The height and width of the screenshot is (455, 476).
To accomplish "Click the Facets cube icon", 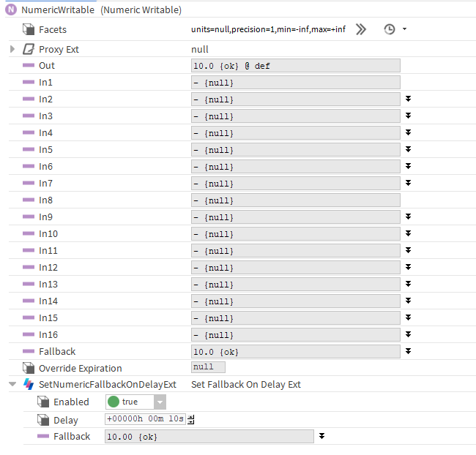I will coord(29,29).
